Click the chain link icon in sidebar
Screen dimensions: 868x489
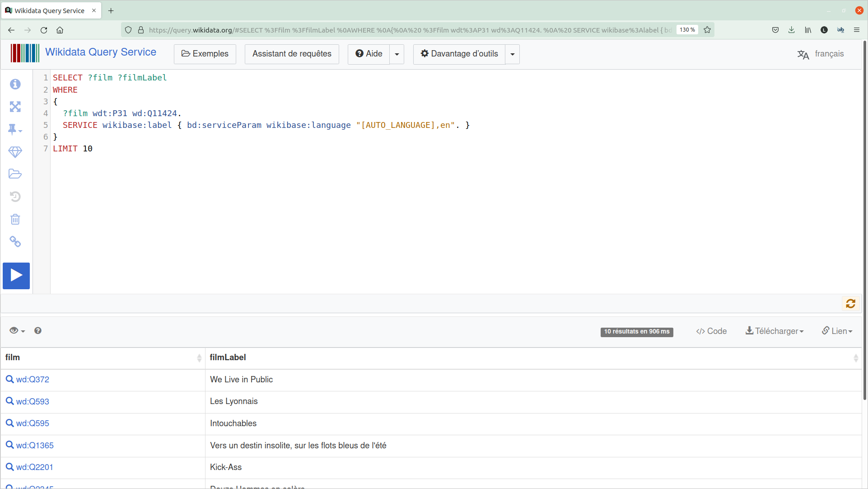coord(15,242)
